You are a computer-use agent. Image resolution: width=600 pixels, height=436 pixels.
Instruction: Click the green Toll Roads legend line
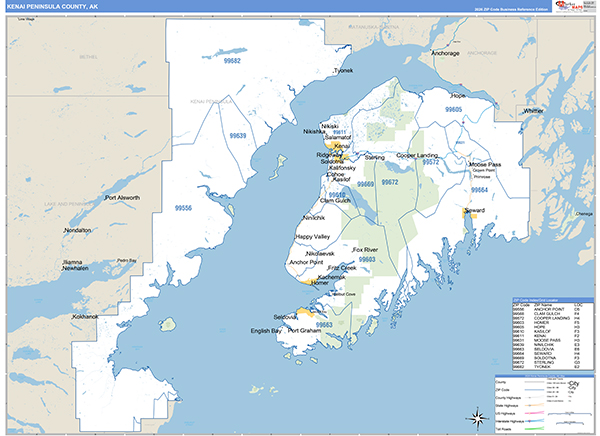tap(534, 429)
